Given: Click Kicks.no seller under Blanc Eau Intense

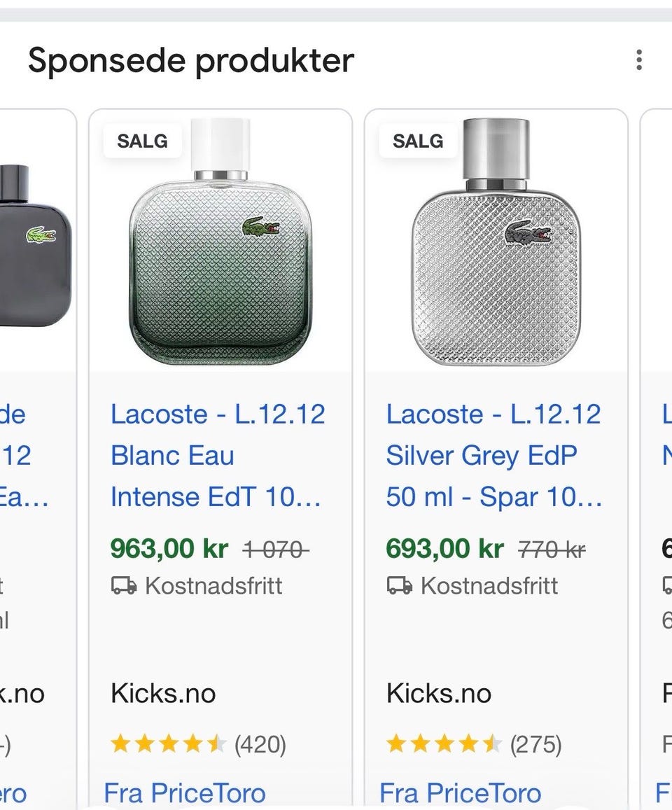Looking at the screenshot, I should pyautogui.click(x=163, y=694).
